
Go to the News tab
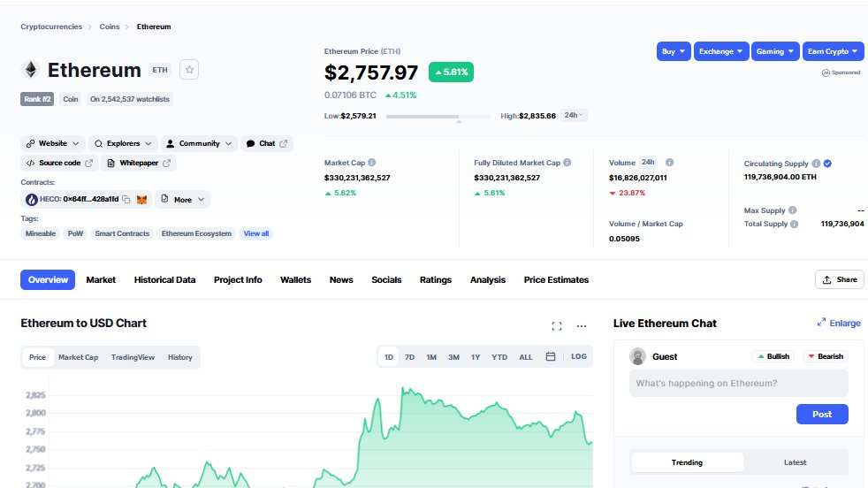click(341, 279)
